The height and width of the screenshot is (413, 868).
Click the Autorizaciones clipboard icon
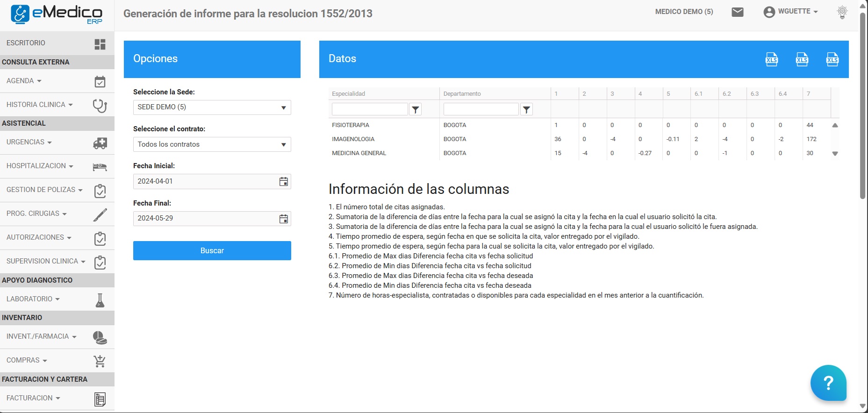100,238
